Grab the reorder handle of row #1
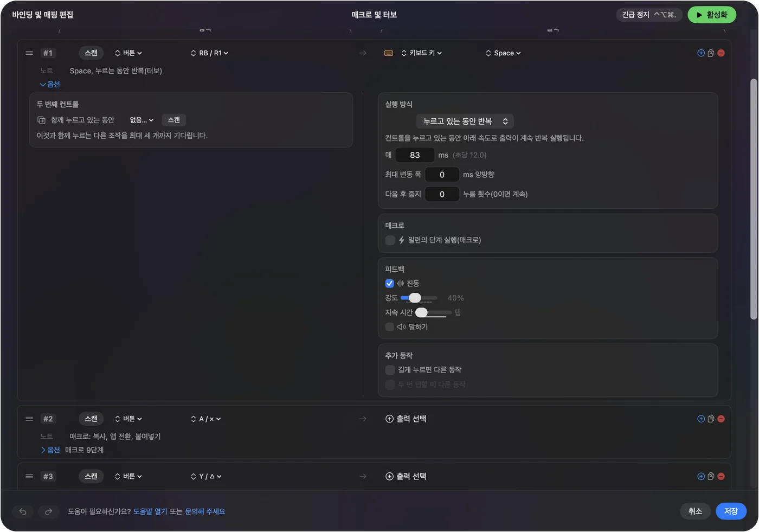759x532 pixels. [x=29, y=53]
